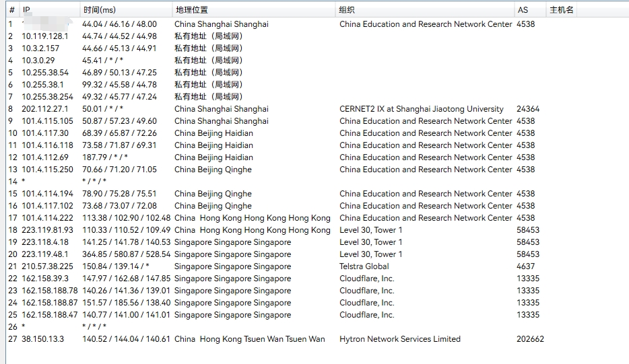Sort by the 时间(ms) column header
Viewport: 629px width, 364px height.
[99, 10]
